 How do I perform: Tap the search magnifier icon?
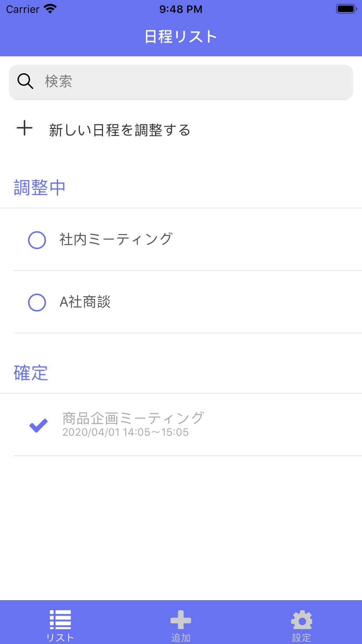pos(25,81)
